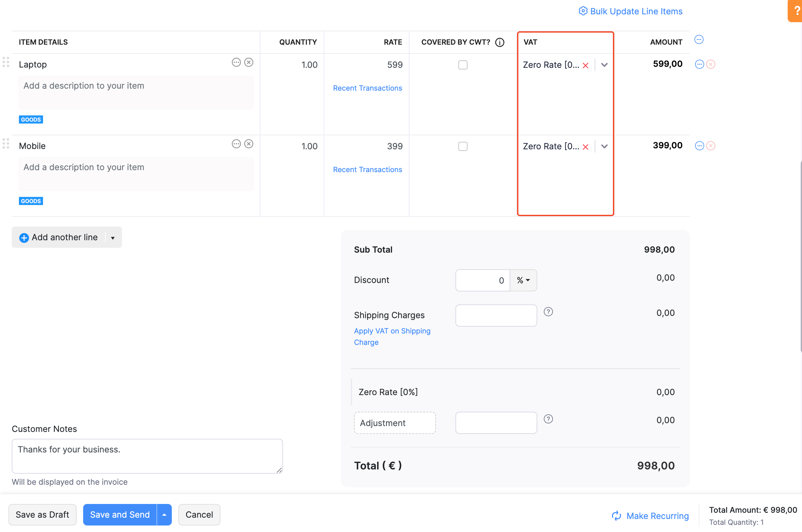Image resolution: width=802 pixels, height=532 pixels.
Task: Click the gear icon beside Bulk Update Line Items
Action: coord(583,11)
